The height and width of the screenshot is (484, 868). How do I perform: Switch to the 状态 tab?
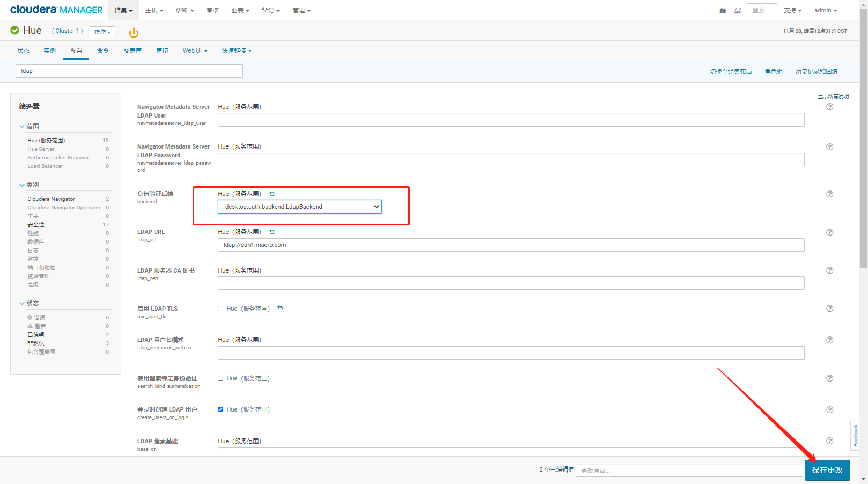coord(23,50)
